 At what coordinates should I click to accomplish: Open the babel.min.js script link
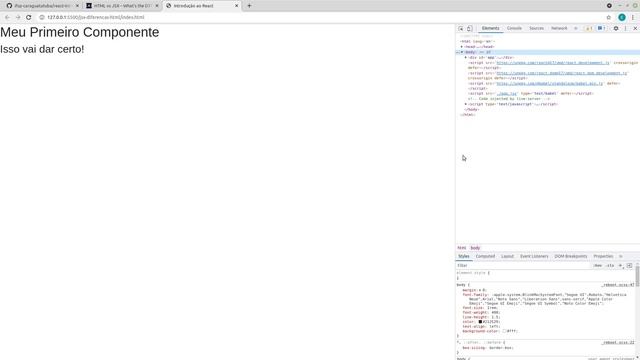549,83
